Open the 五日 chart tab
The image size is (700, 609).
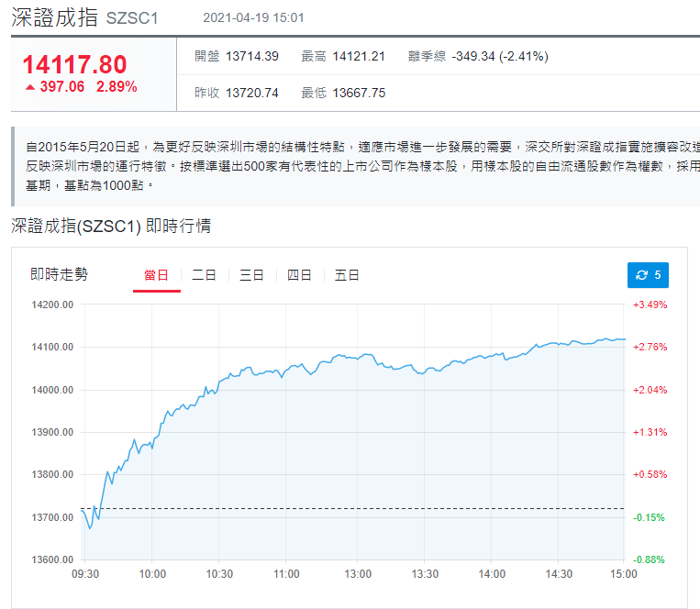347,275
